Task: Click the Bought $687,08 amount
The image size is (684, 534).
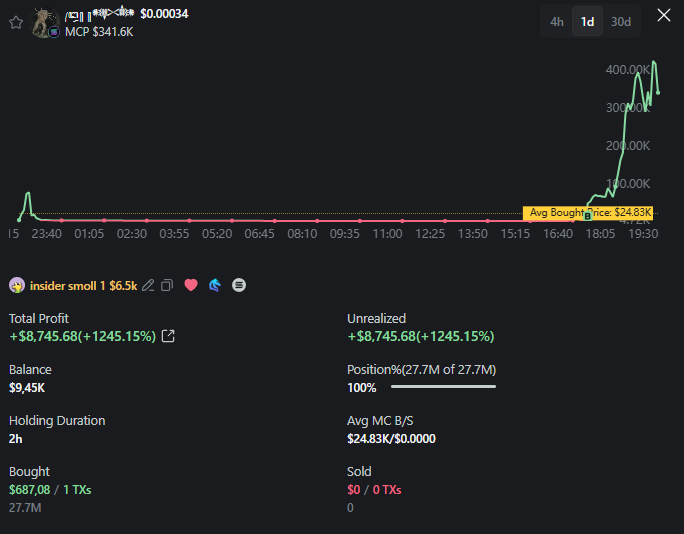Action: [30, 490]
